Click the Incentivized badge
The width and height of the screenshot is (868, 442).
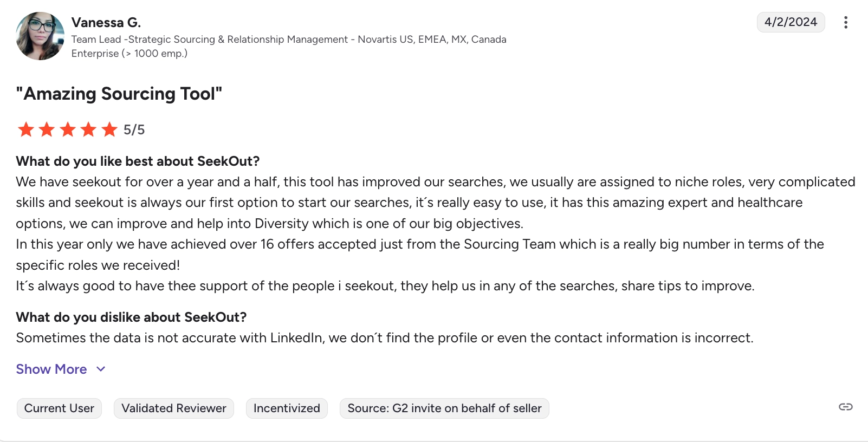pyautogui.click(x=287, y=408)
